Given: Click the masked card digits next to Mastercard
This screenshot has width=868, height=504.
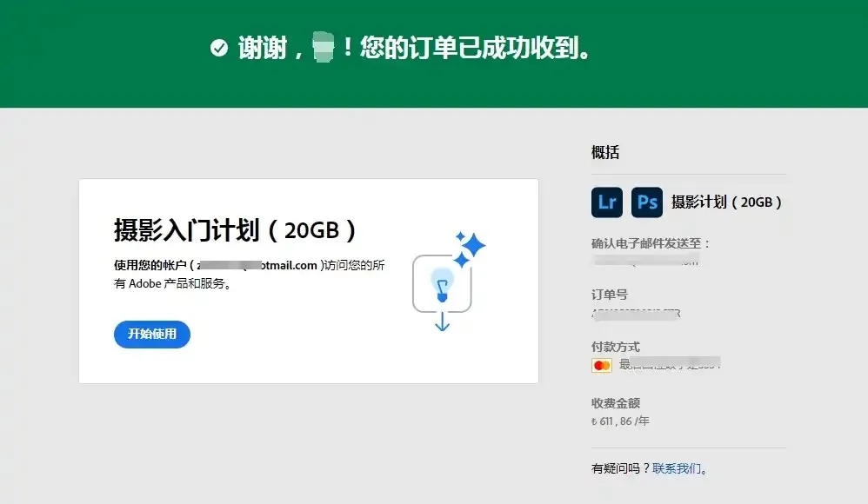Looking at the screenshot, I should pos(674,365).
